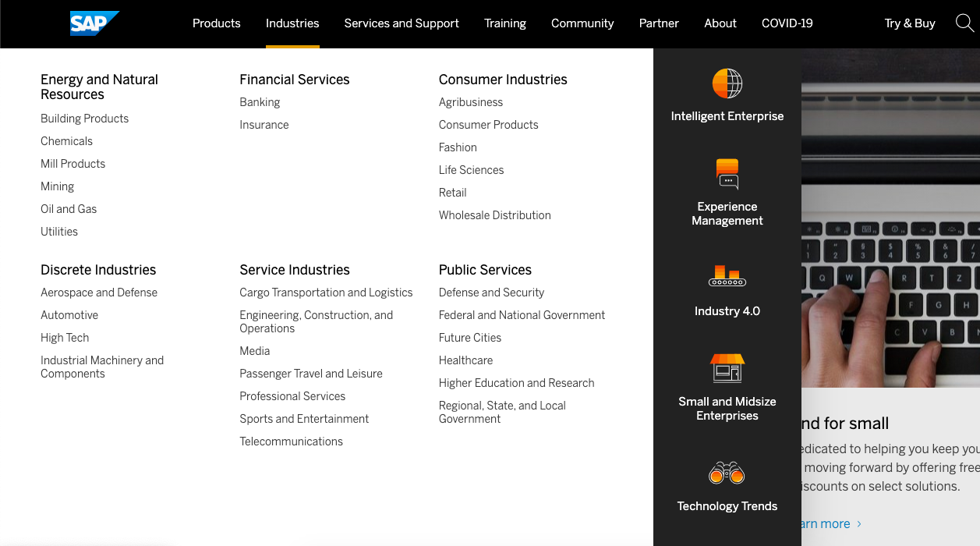980x546 pixels.
Task: Open Insurance link
Action: pyautogui.click(x=264, y=125)
